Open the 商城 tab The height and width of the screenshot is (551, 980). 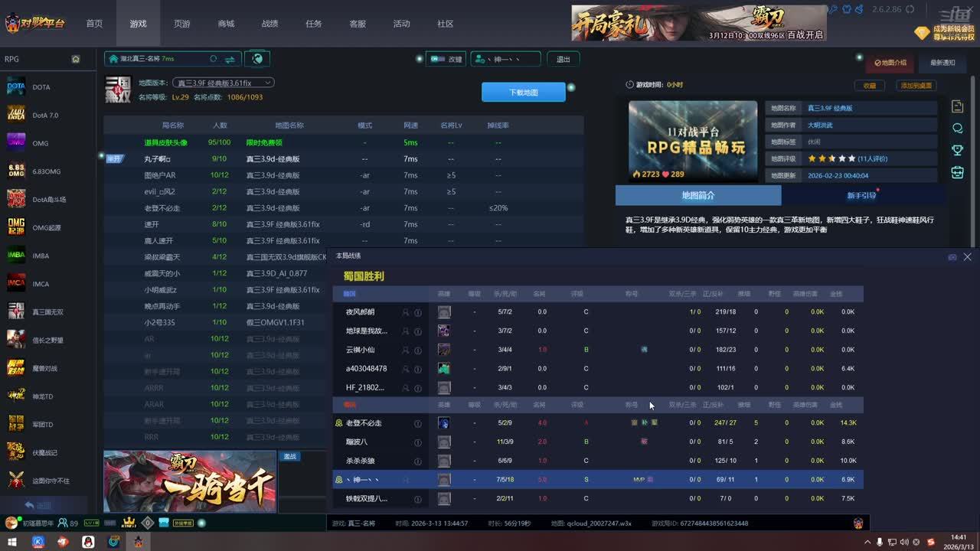pos(226,24)
